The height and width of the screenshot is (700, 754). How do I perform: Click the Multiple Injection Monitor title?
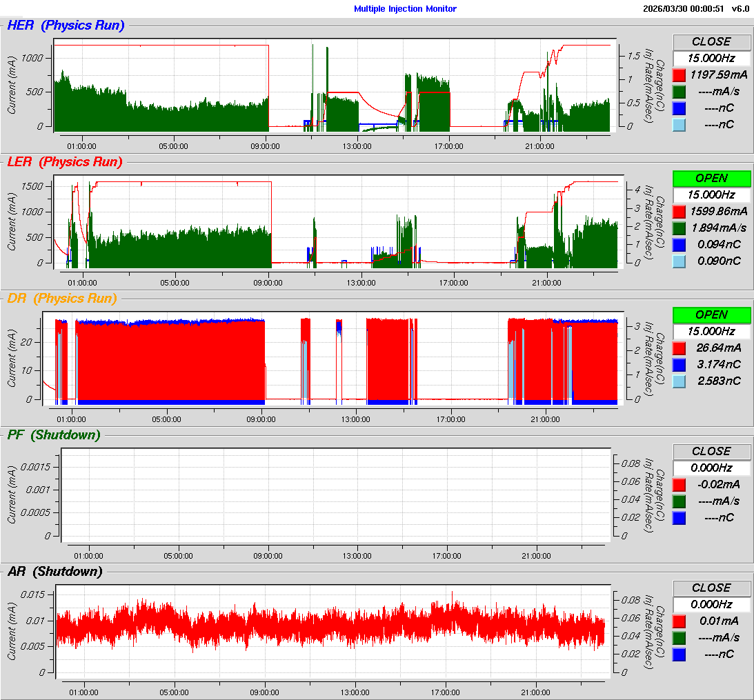[405, 9]
